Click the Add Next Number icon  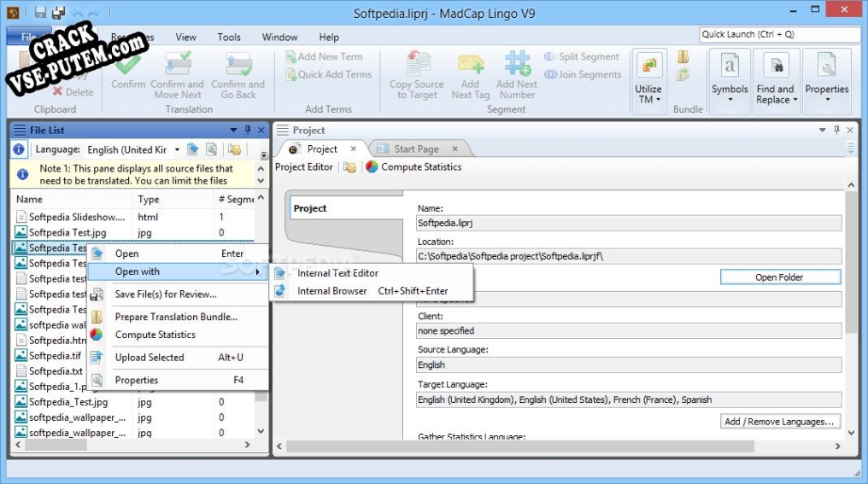(x=517, y=65)
